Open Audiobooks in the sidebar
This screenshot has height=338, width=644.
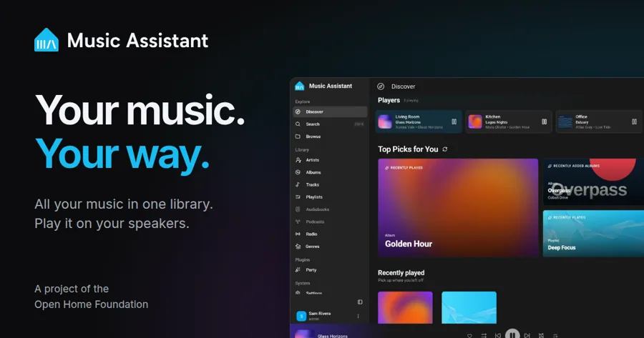coord(330,209)
